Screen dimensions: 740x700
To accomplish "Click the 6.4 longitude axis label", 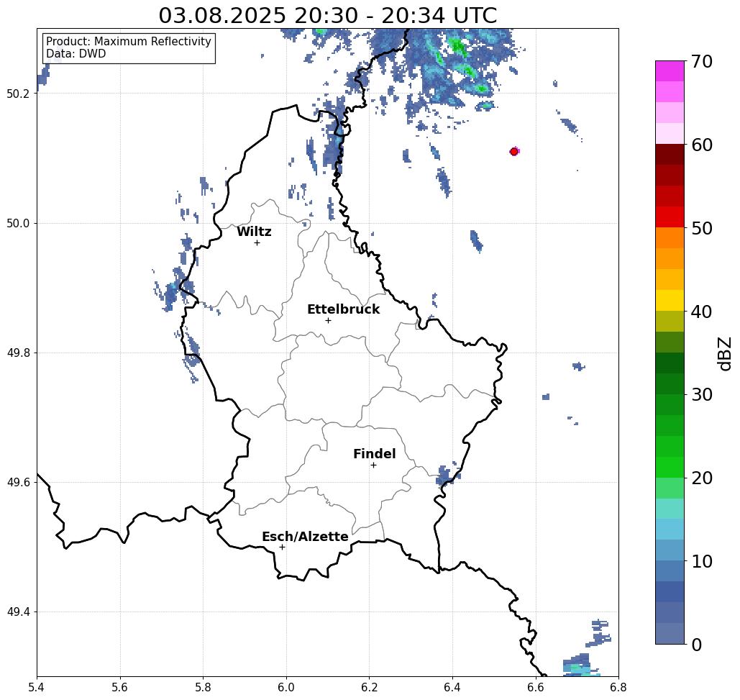I will (x=452, y=687).
